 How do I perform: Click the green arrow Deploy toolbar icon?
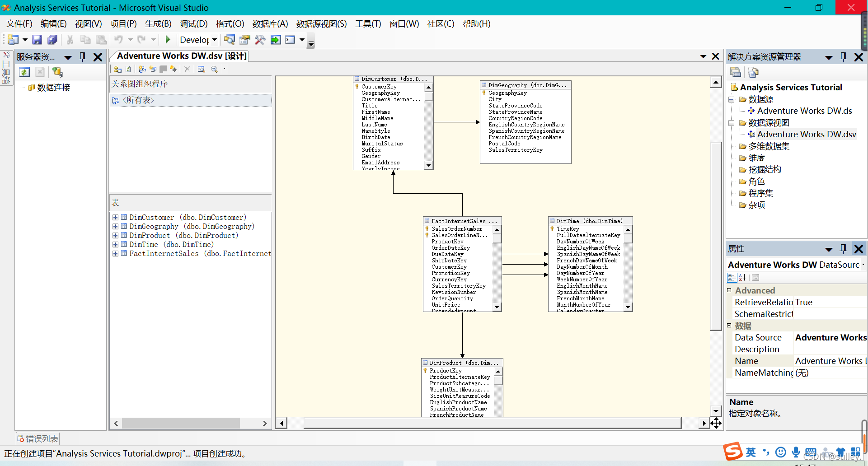(275, 40)
